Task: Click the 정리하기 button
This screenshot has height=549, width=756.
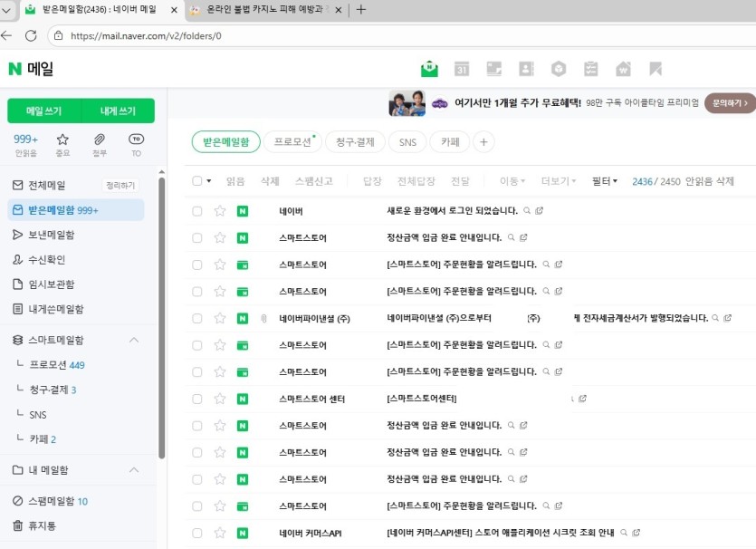Action: 120,185
